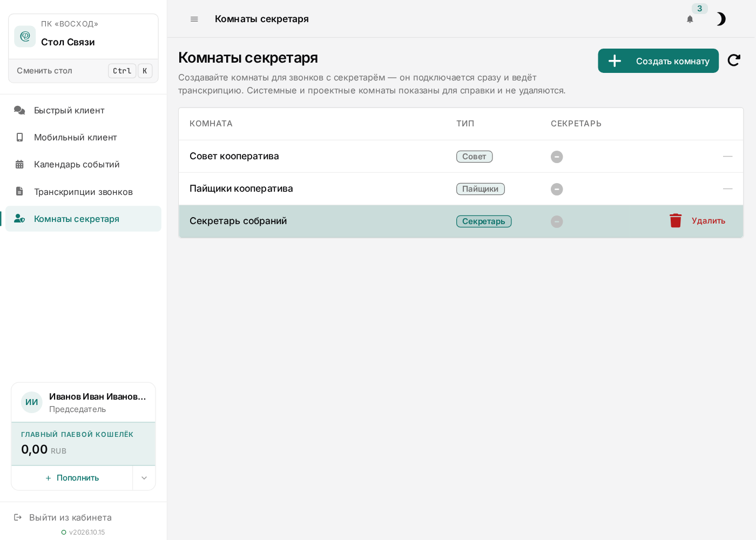Click the logout arrow icon
The width and height of the screenshot is (756, 540).
18,517
